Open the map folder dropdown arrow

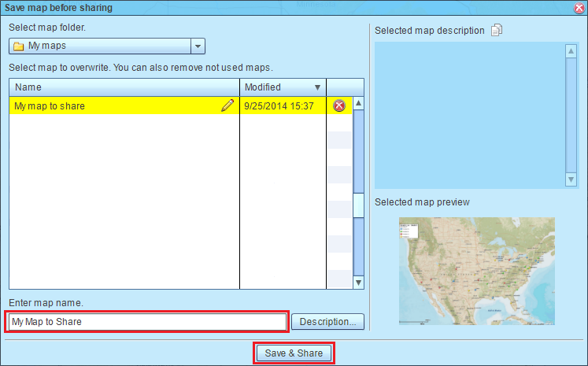(x=198, y=46)
